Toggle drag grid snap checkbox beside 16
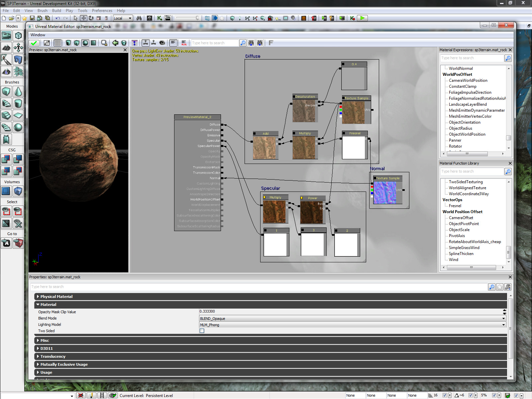Viewport: 532px width, 399px height. [x=445, y=395]
